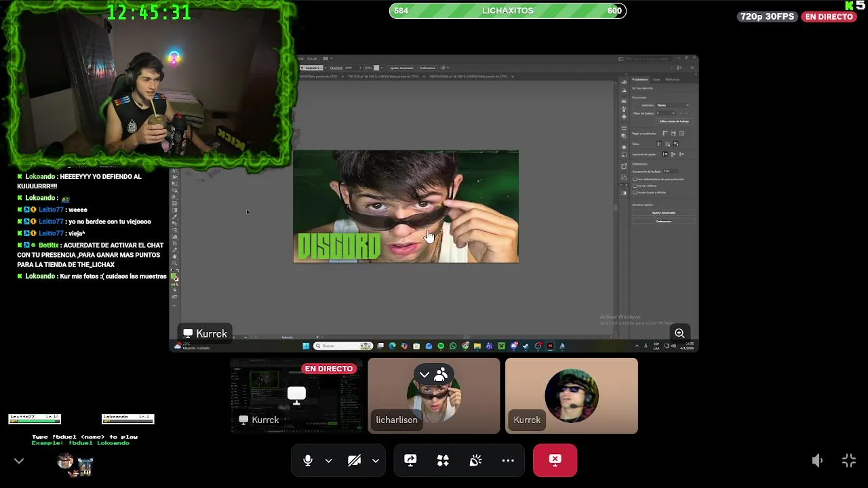Turn on the camera in call controls
This screenshot has height=488, width=868.
click(x=354, y=460)
